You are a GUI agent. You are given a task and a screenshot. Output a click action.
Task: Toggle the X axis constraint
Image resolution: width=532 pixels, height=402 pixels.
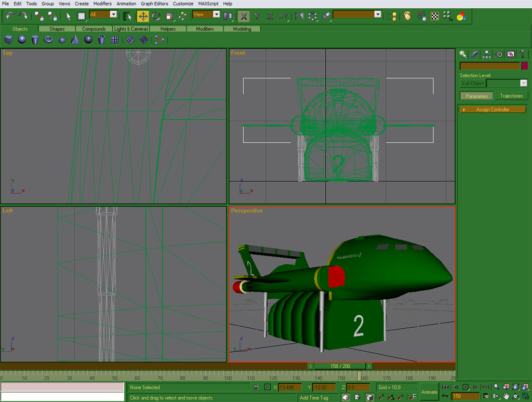coord(244,16)
